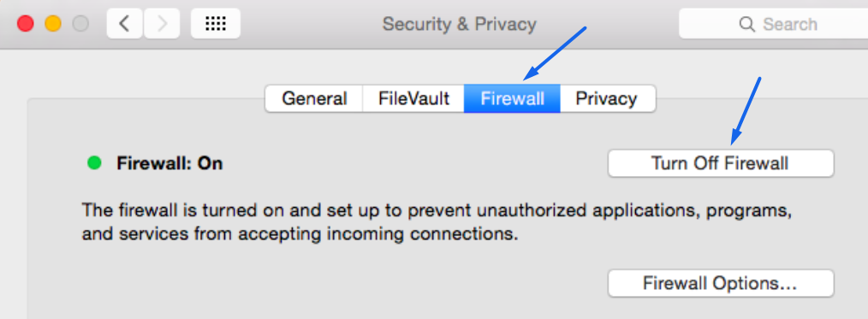Screen dimensions: 868x319
Task: Click the "Firewall: On" status label
Action: pos(169,163)
